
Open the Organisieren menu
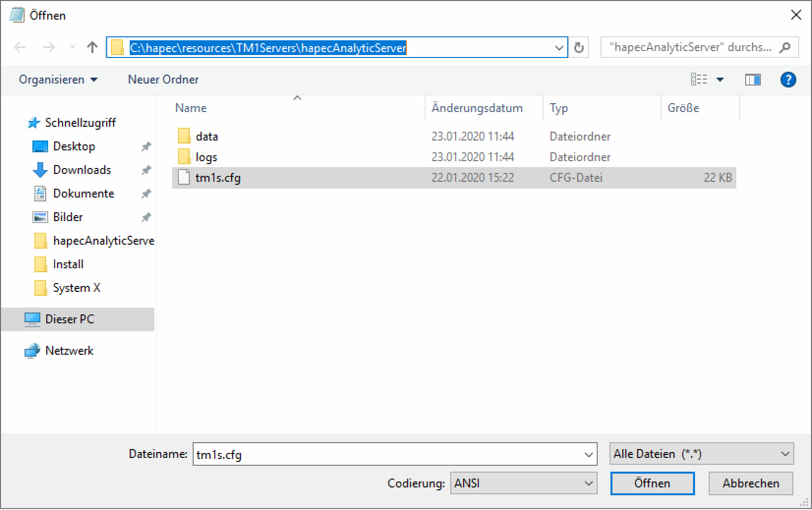[x=58, y=80]
